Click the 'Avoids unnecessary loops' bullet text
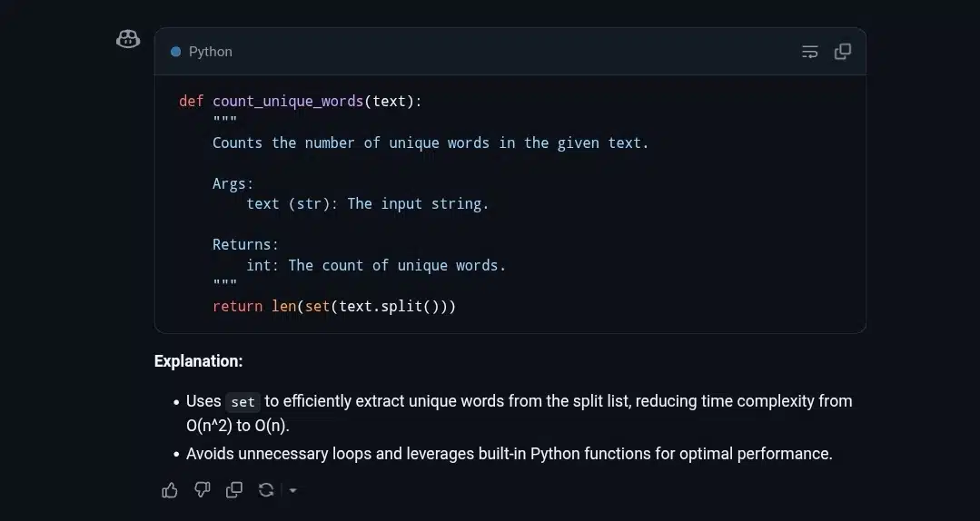This screenshot has height=521, width=980. pyautogui.click(x=509, y=453)
